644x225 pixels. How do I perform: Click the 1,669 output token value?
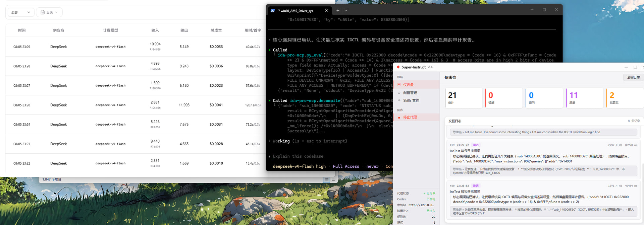[184, 163]
